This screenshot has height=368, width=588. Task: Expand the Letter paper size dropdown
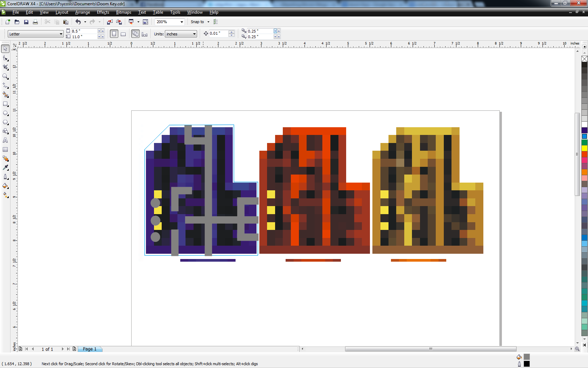coord(62,34)
